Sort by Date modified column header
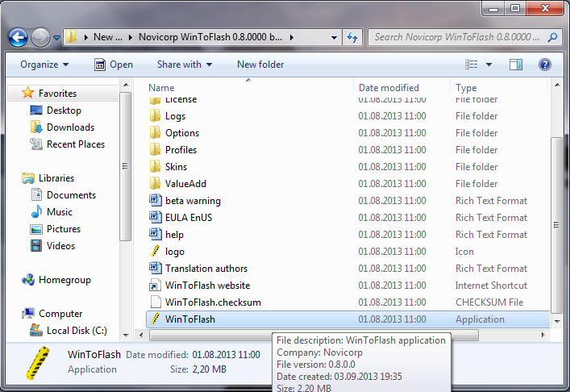Viewport: 570px width, 392px height. click(389, 88)
